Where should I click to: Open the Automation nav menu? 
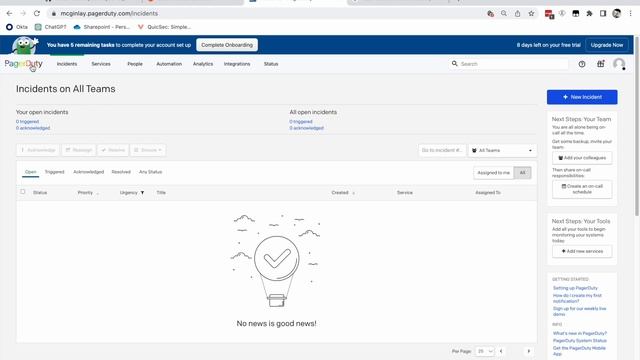click(x=169, y=64)
